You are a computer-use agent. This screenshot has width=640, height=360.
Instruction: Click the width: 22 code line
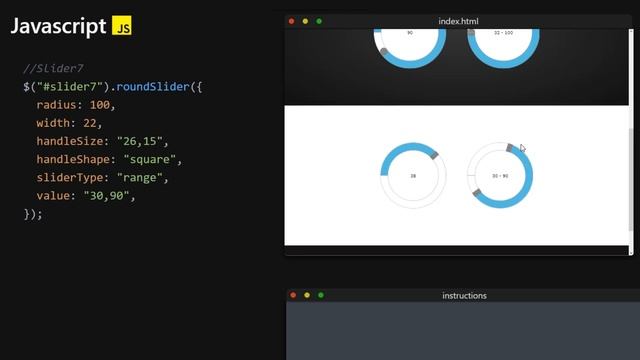(x=69, y=123)
